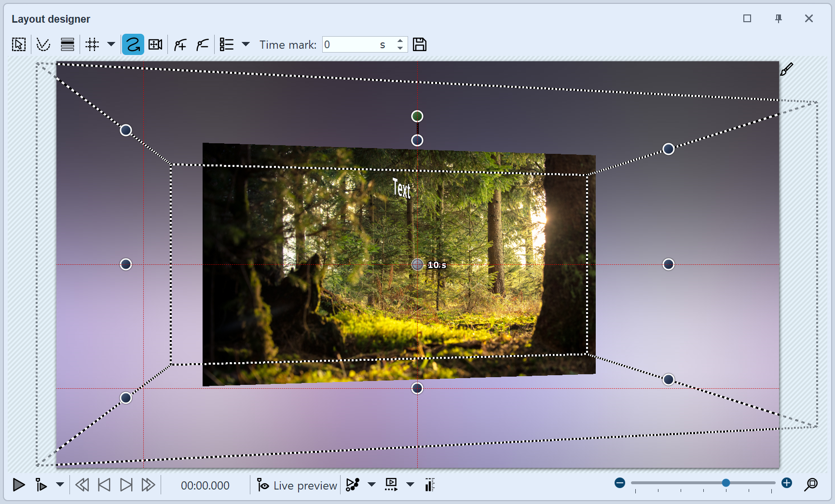Click the Time mark input field

(352, 44)
